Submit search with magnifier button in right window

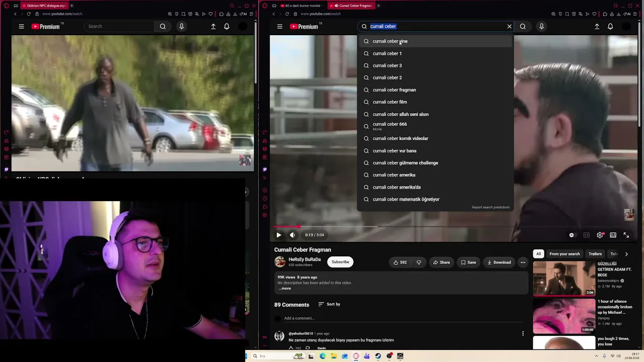[523, 27]
